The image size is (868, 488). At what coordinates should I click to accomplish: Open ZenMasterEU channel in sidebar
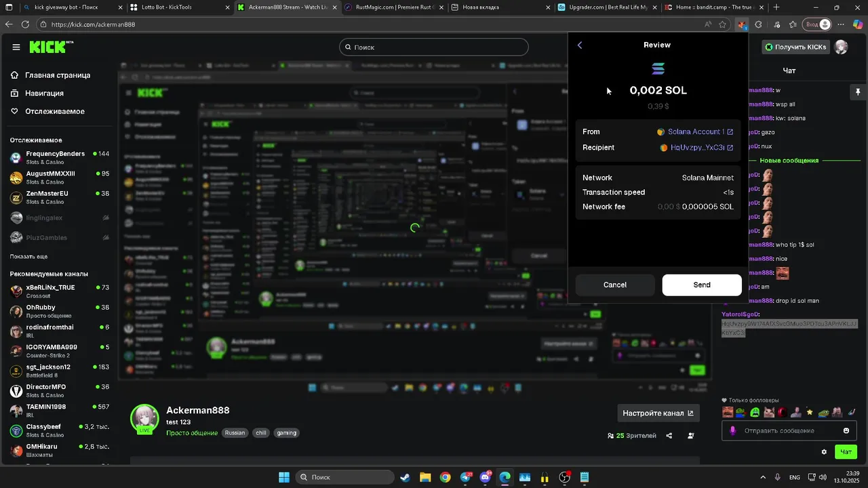coord(60,197)
